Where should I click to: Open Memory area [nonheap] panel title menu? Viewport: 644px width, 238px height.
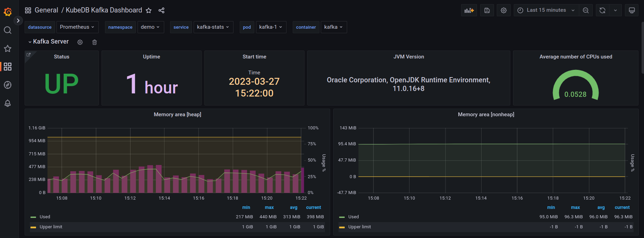(x=486, y=115)
